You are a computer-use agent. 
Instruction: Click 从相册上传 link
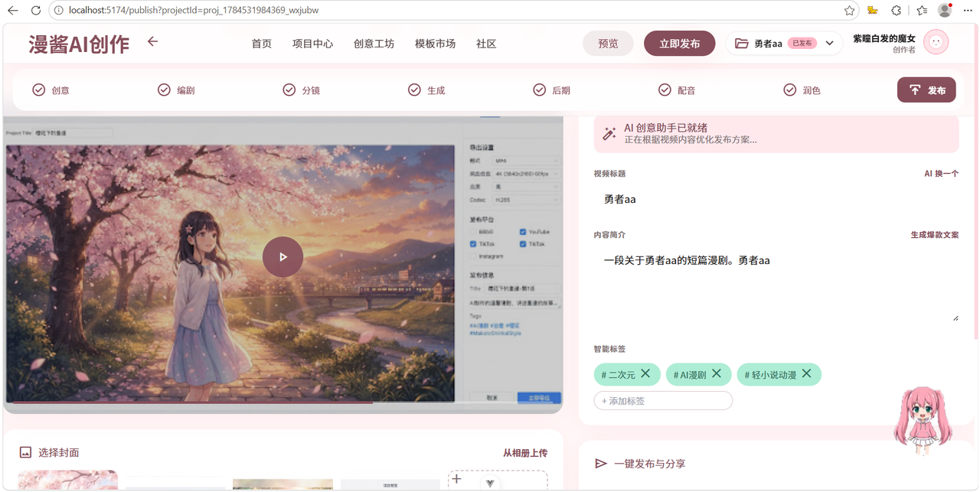(x=525, y=453)
